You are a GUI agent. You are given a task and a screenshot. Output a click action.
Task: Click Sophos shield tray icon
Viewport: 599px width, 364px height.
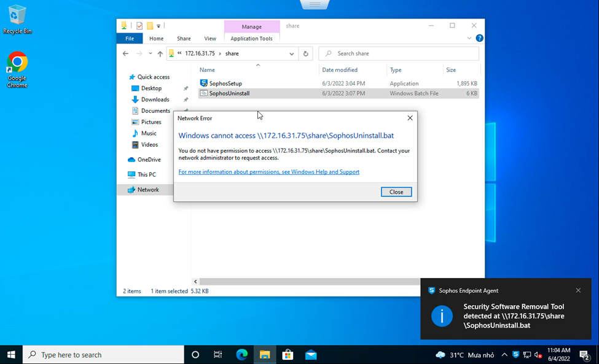click(515, 355)
